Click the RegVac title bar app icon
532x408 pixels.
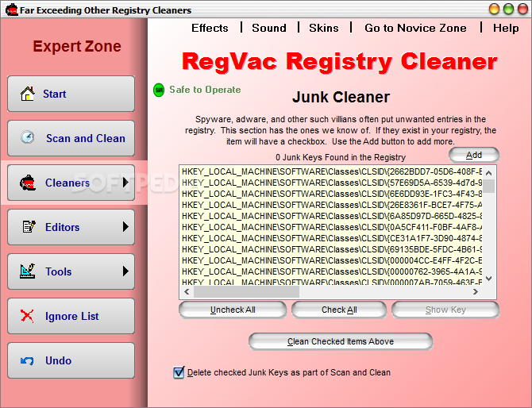click(12, 10)
